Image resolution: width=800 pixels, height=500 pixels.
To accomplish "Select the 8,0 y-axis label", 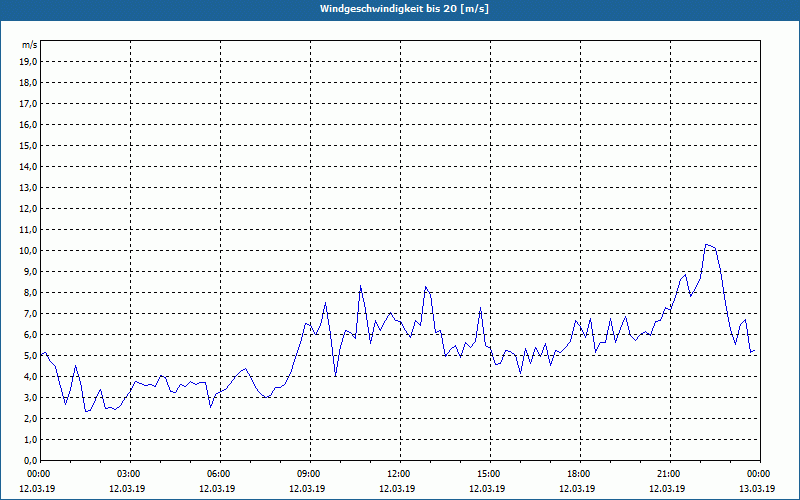I will (x=31, y=292).
